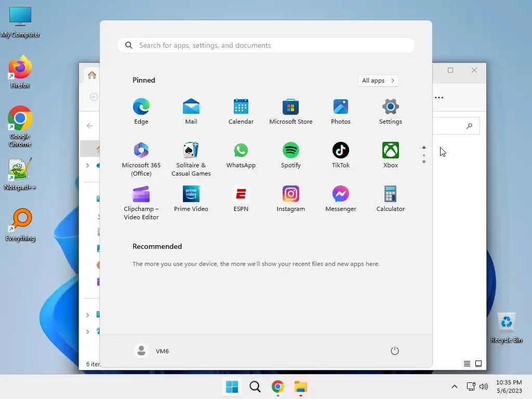Show All apps list
This screenshot has width=532, height=399.
click(x=378, y=81)
